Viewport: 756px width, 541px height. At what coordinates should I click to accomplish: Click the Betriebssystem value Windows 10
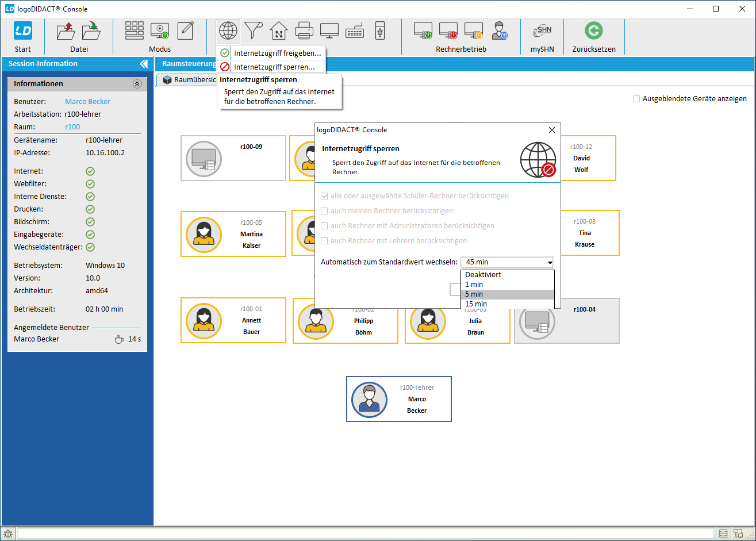[105, 266]
